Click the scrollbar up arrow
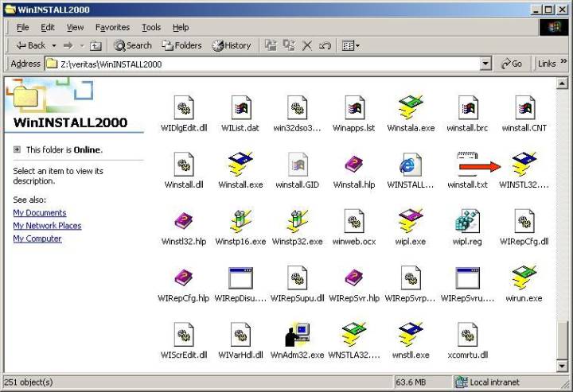Viewport: 573px width, 392px height. pyautogui.click(x=562, y=83)
